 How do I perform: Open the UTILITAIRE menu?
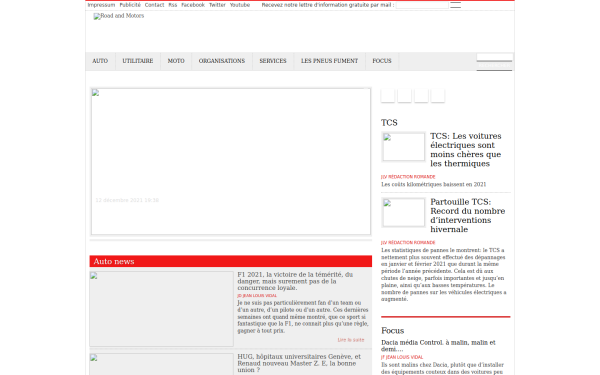(x=138, y=61)
